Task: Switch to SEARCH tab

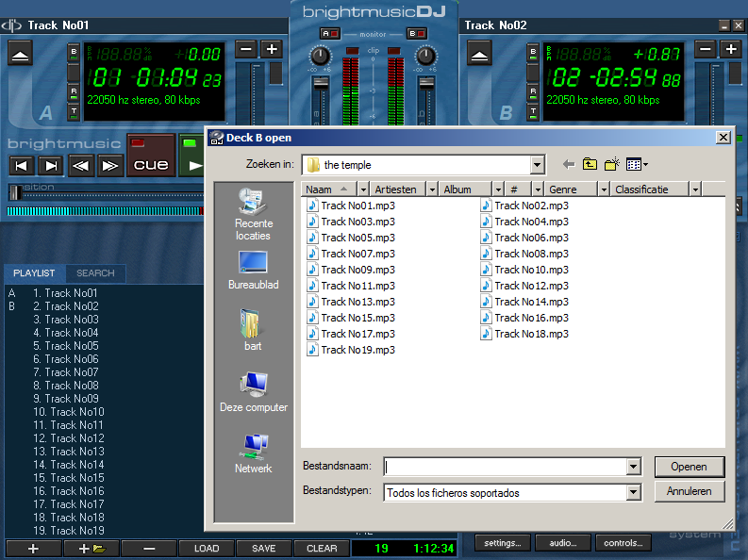Action: click(x=95, y=273)
